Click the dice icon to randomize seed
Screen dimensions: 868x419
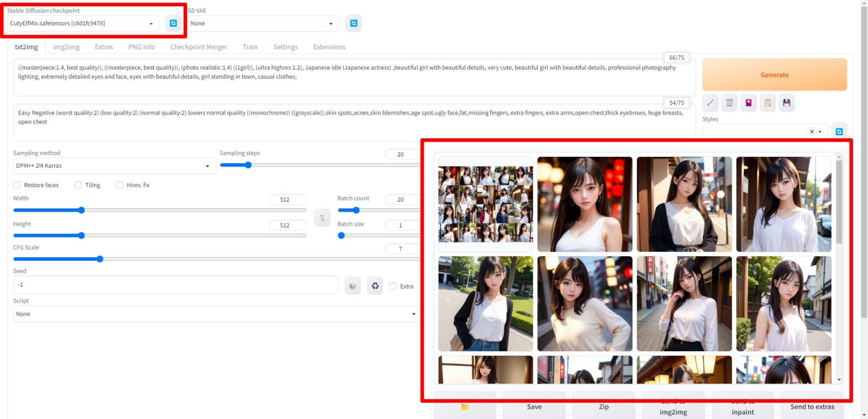point(353,286)
